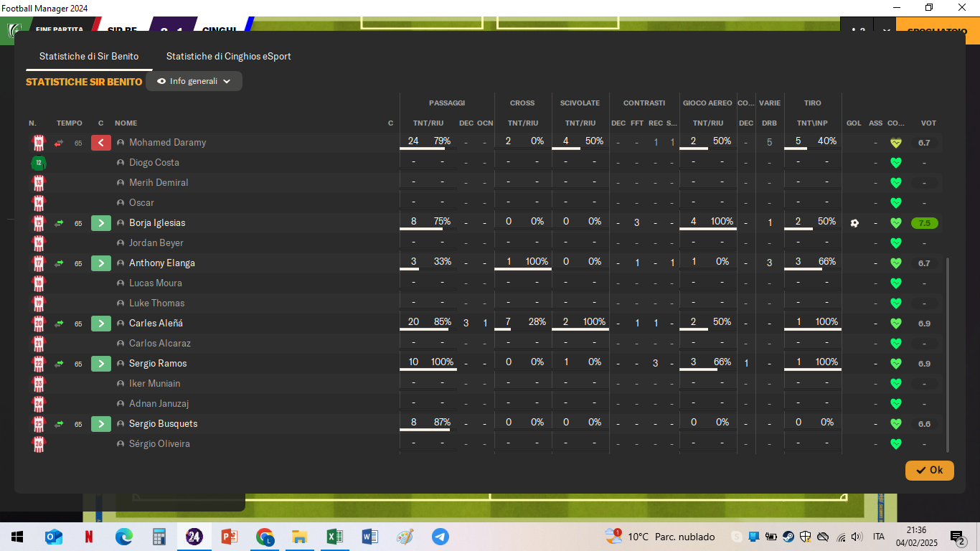Click the player info icon beside Oscar
The width and height of the screenshot is (980, 551).
[x=121, y=203]
